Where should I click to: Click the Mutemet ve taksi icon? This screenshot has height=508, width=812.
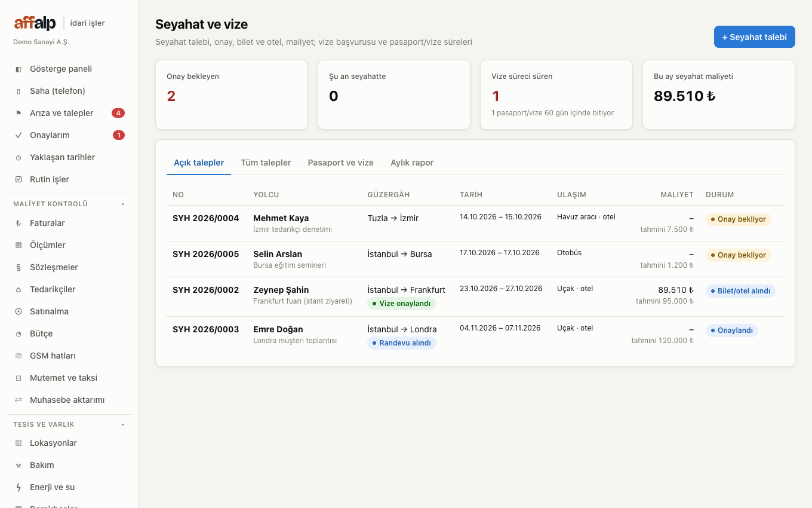[19, 378]
